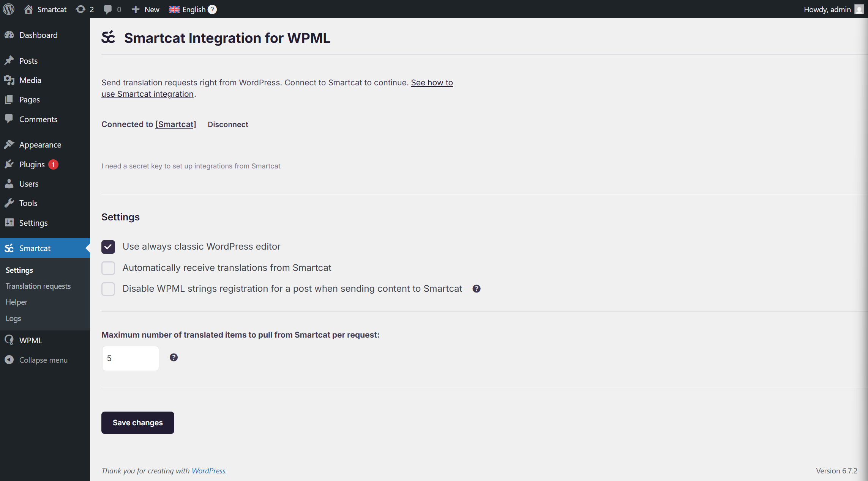868x481 pixels.
Task: Uncheck Use always classic WordPress editor
Action: tap(108, 247)
